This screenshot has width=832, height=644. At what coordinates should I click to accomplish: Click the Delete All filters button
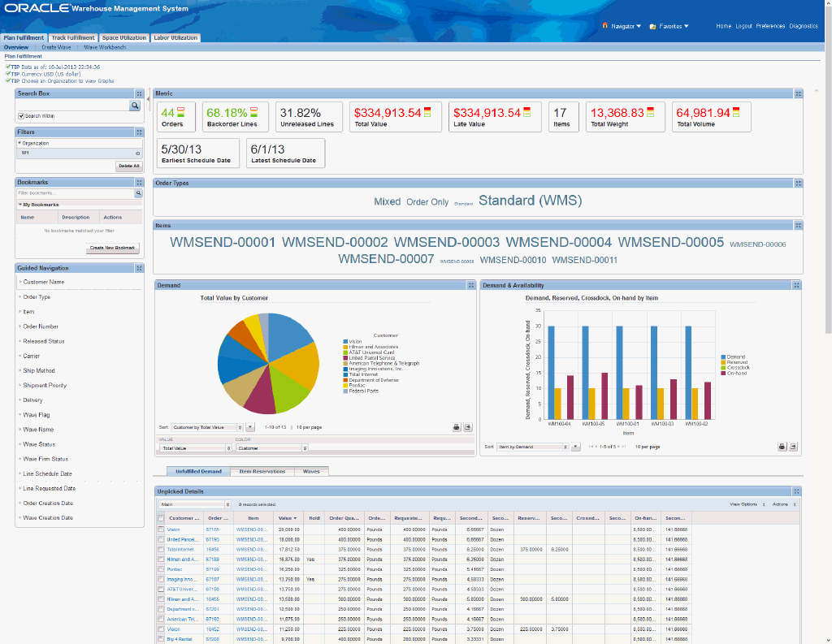[129, 166]
